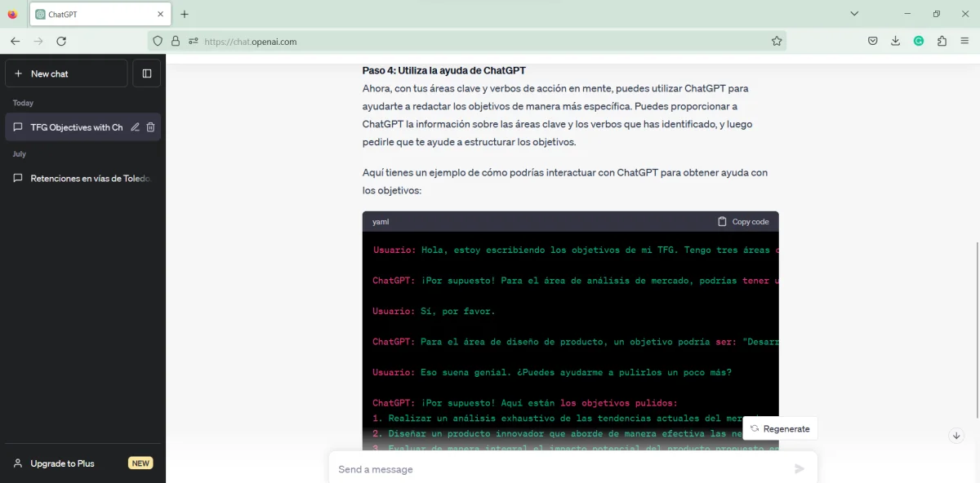The width and height of the screenshot is (980, 483).
Task: Open the Firefox hamburger menu
Action: tap(964, 41)
